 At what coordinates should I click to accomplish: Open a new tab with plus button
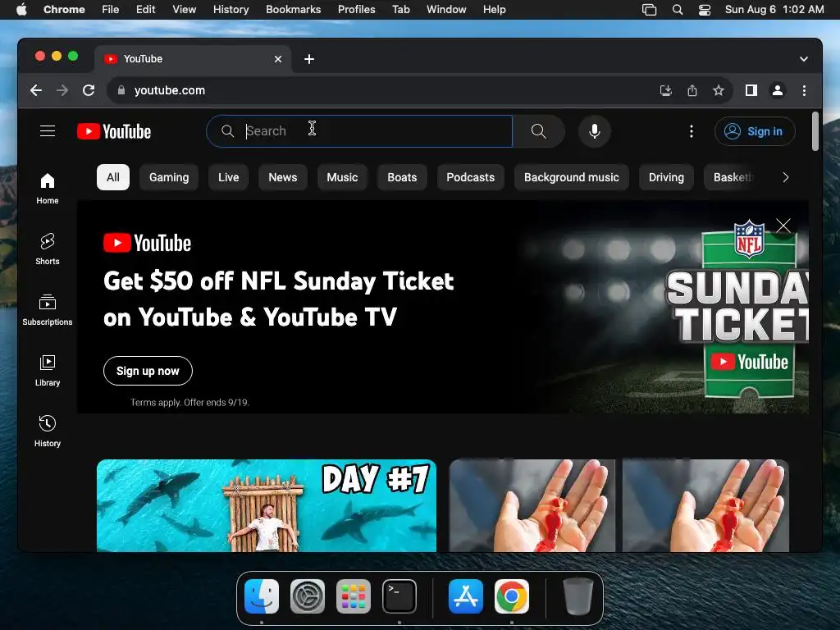click(309, 59)
